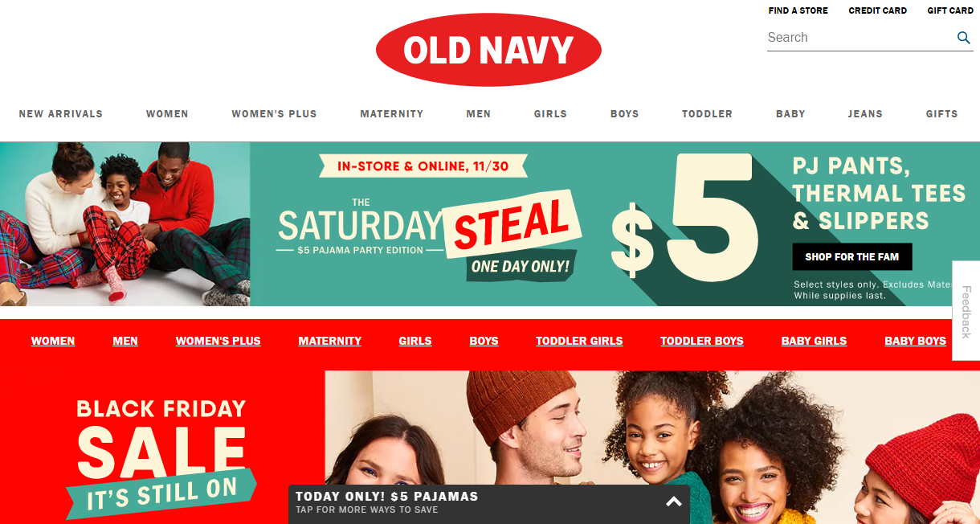Click the Black Friday Sale graphic
This screenshot has height=524, width=980.
coord(161,455)
